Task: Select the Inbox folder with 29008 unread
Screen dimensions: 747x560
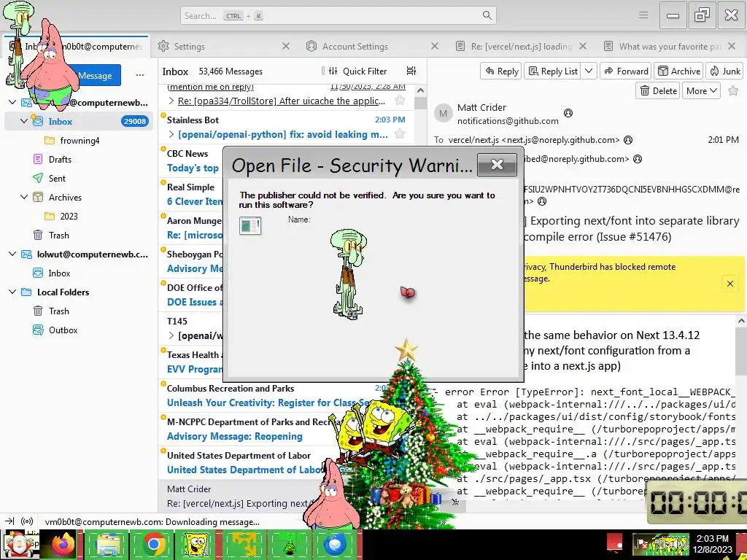Action: [79, 121]
